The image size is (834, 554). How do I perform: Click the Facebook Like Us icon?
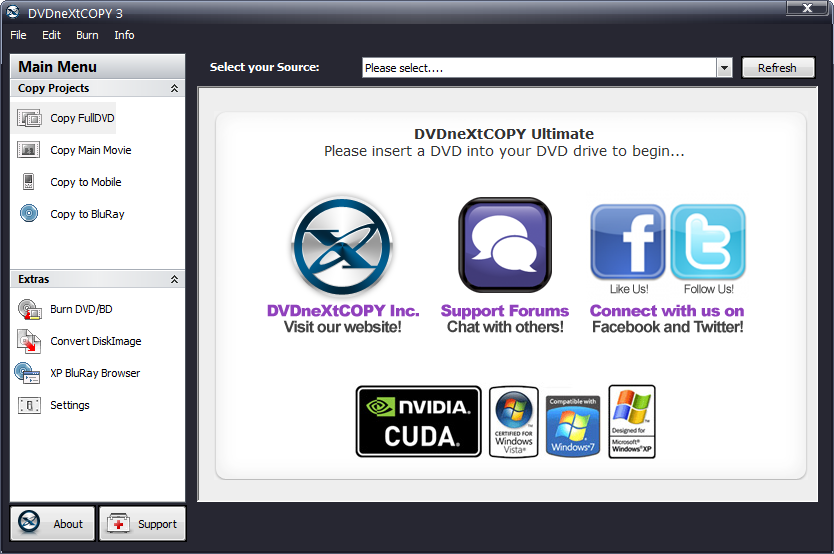click(628, 242)
